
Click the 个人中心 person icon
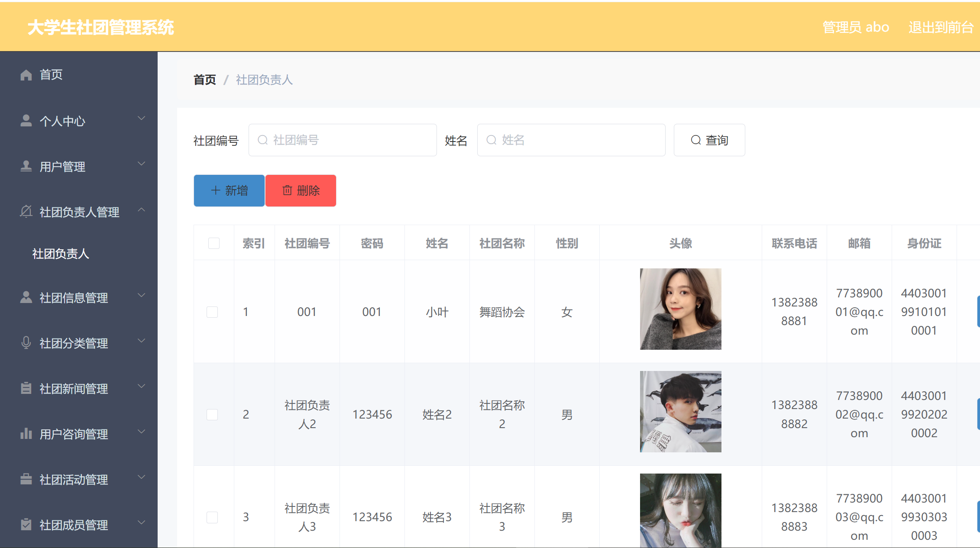(x=26, y=121)
